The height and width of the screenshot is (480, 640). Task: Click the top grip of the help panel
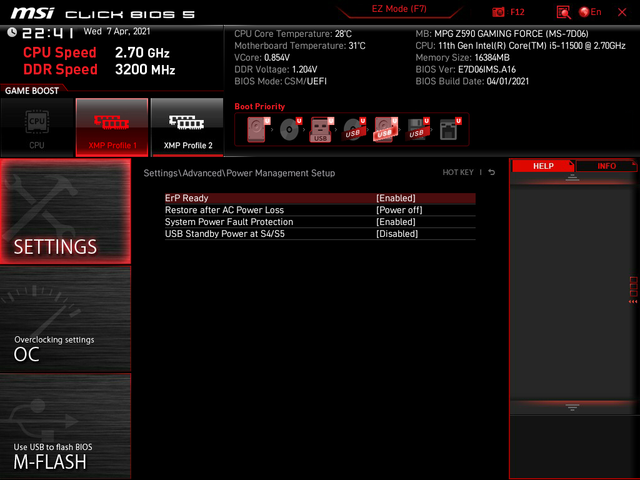tap(572, 178)
